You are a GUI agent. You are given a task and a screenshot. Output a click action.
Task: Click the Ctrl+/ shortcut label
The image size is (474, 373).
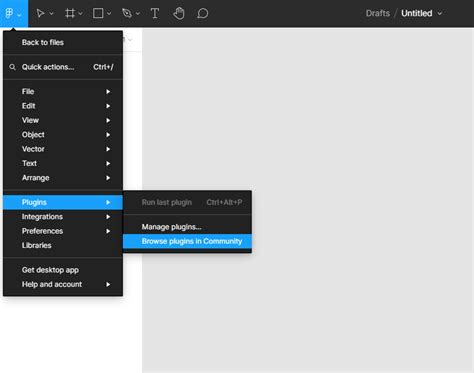click(x=103, y=67)
